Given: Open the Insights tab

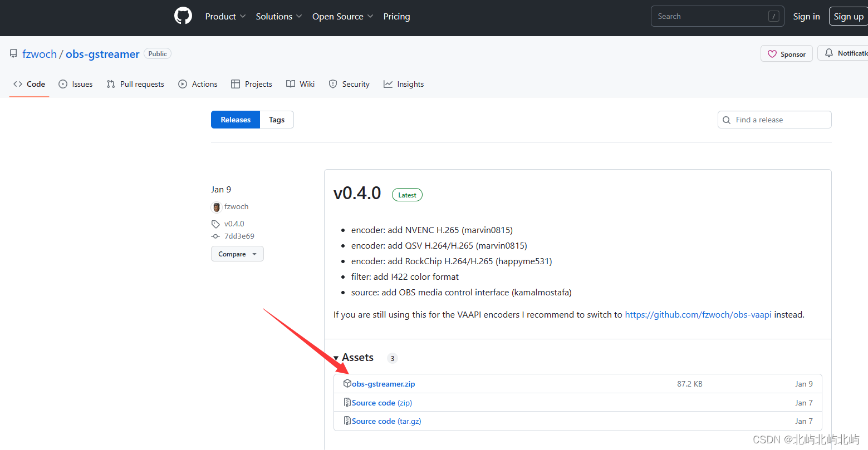Looking at the screenshot, I should (x=404, y=84).
